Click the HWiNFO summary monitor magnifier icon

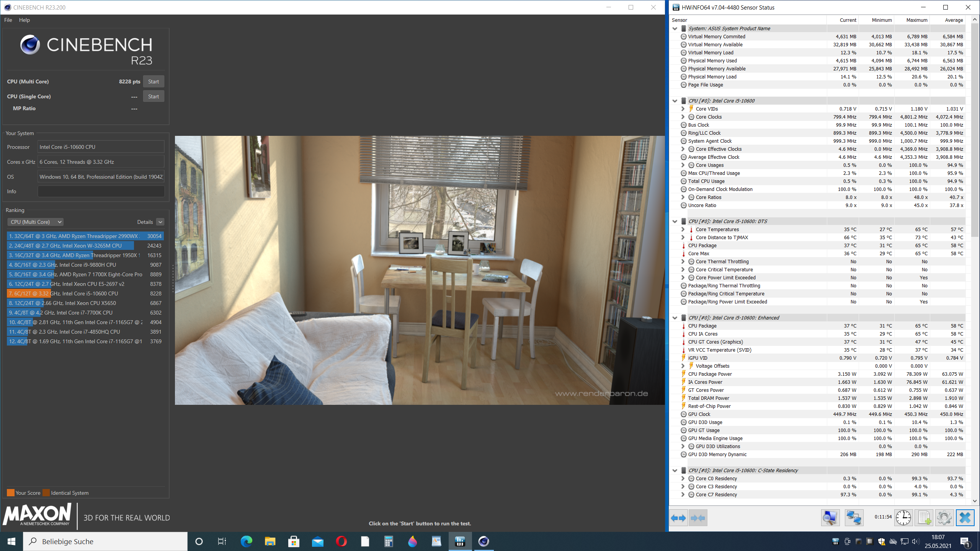pyautogui.click(x=830, y=518)
